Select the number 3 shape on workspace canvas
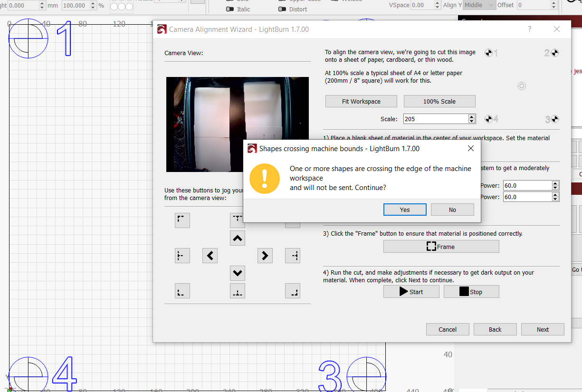The height and width of the screenshot is (392, 582). tap(330, 376)
